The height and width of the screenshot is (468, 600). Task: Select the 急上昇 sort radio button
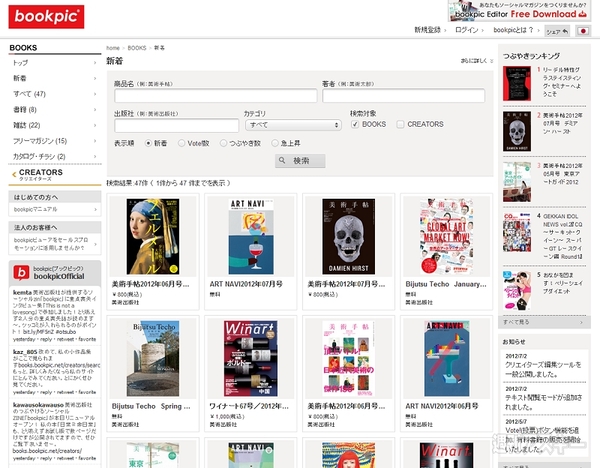click(x=275, y=143)
